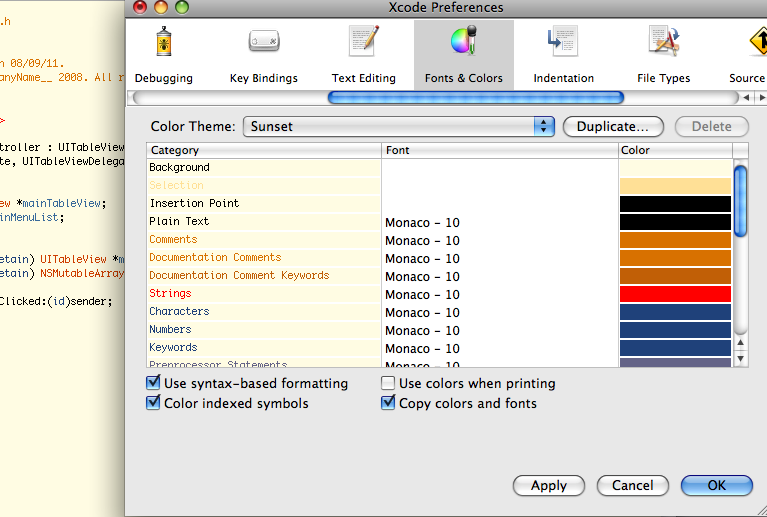Click the Key Bindings tab label
Viewport: 767px width, 517px height.
point(264,78)
